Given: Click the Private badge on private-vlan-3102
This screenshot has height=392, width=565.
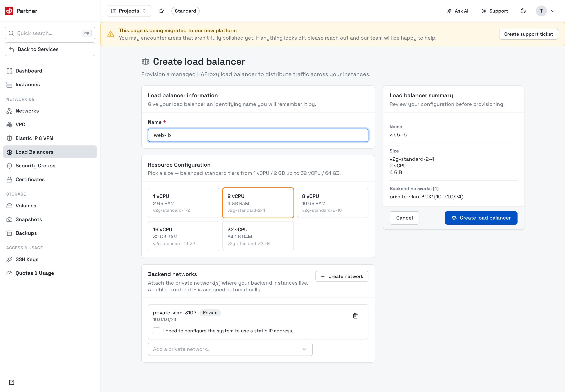Looking at the screenshot, I should pyautogui.click(x=210, y=313).
